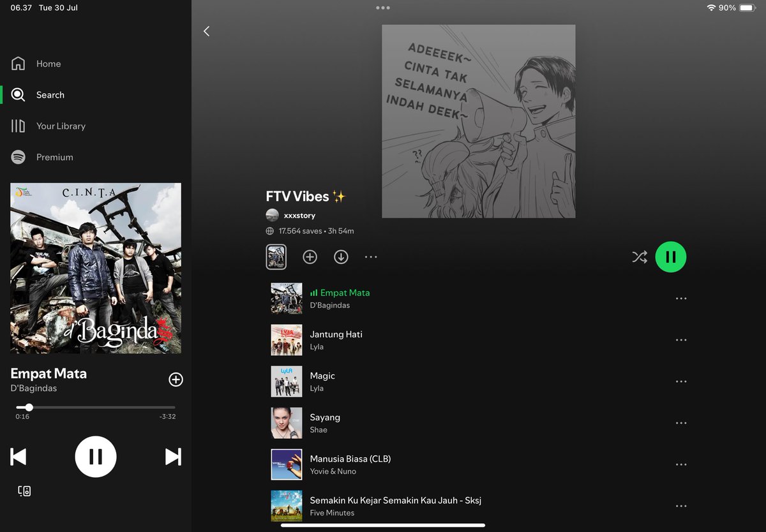Click the three dots multitasking menu at top
766x532 pixels.
[383, 8]
